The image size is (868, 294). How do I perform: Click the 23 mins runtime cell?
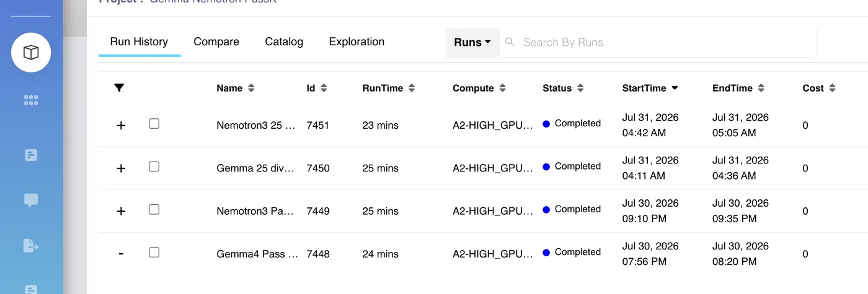[381, 125]
